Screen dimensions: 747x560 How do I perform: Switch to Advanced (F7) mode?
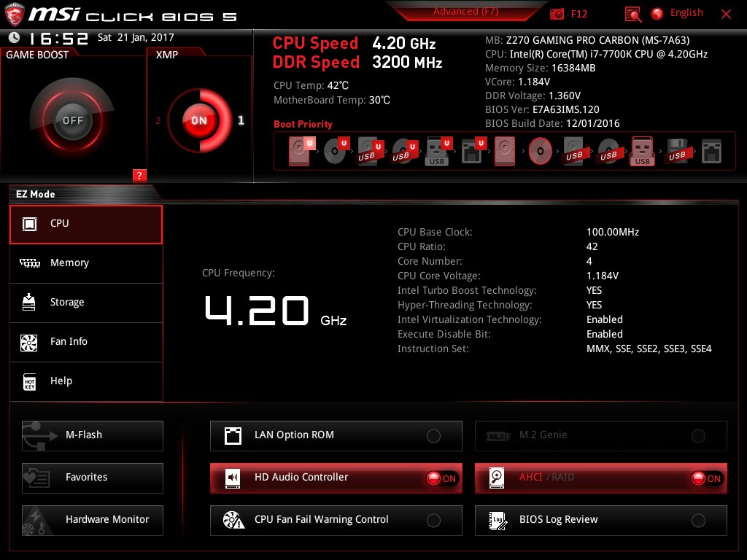click(465, 12)
